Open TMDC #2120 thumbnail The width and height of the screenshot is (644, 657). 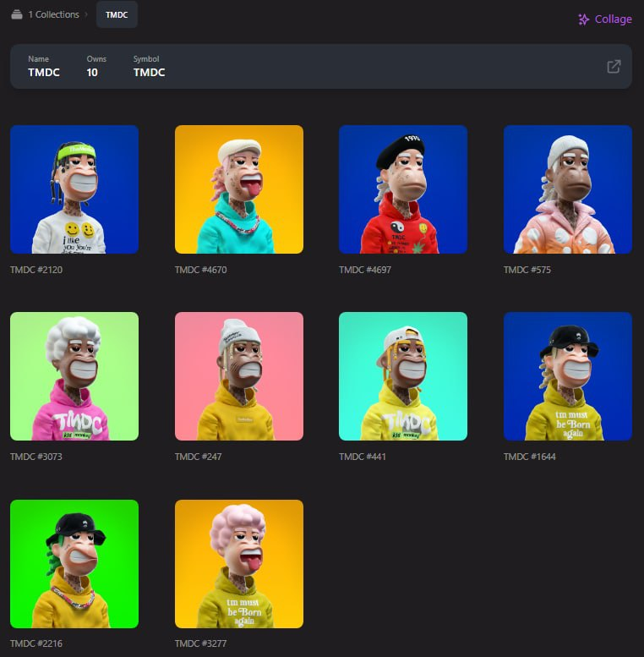[74, 189]
